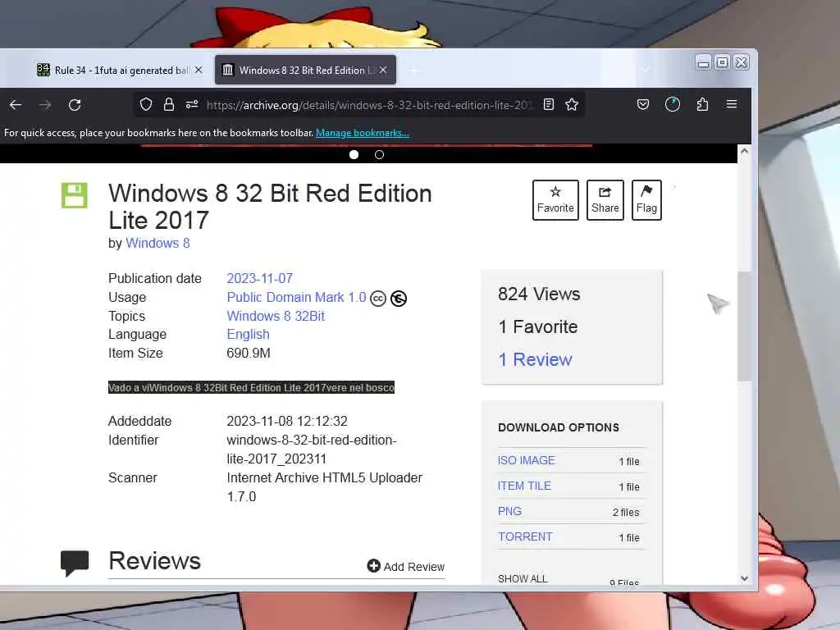The width and height of the screenshot is (840, 630).
Task: Open the tracking protection shield icon
Action: 146,104
